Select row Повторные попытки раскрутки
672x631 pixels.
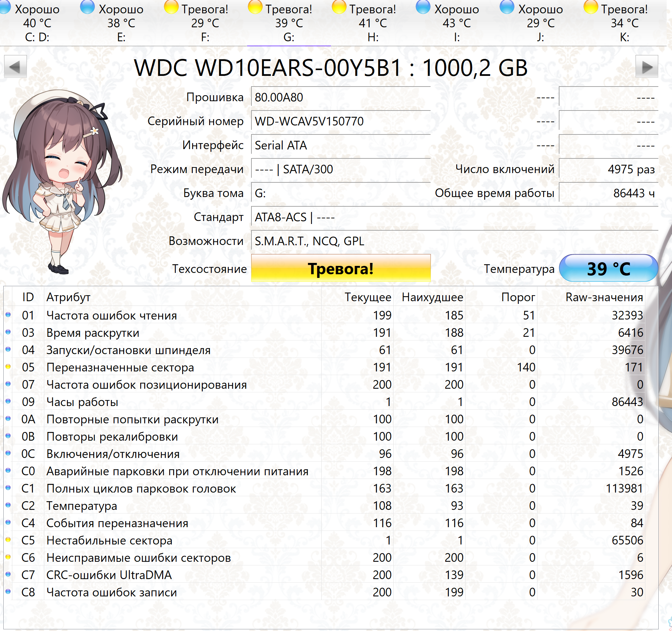pos(324,419)
